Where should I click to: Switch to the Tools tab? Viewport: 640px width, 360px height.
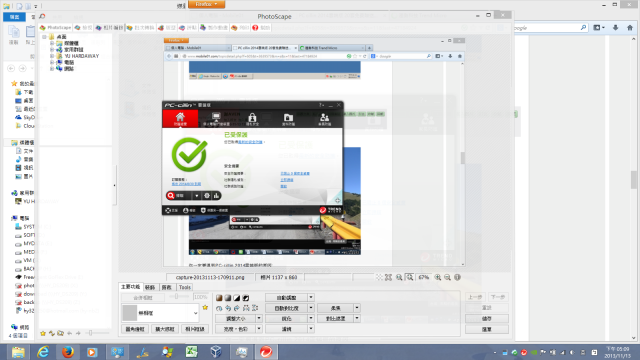pos(184,287)
